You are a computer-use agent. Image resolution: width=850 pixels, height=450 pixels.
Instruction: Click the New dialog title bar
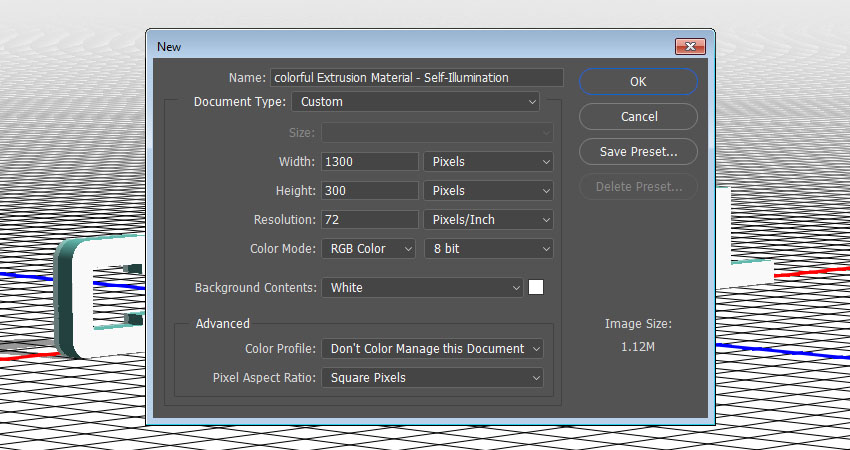400,46
